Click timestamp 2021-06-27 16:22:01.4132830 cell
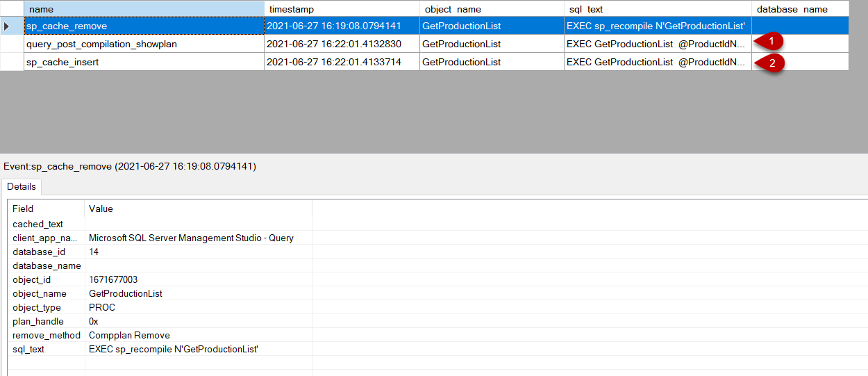 342,44
